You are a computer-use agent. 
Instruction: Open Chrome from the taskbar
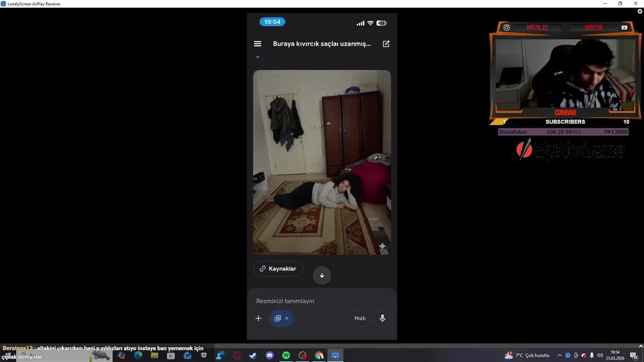(x=319, y=355)
